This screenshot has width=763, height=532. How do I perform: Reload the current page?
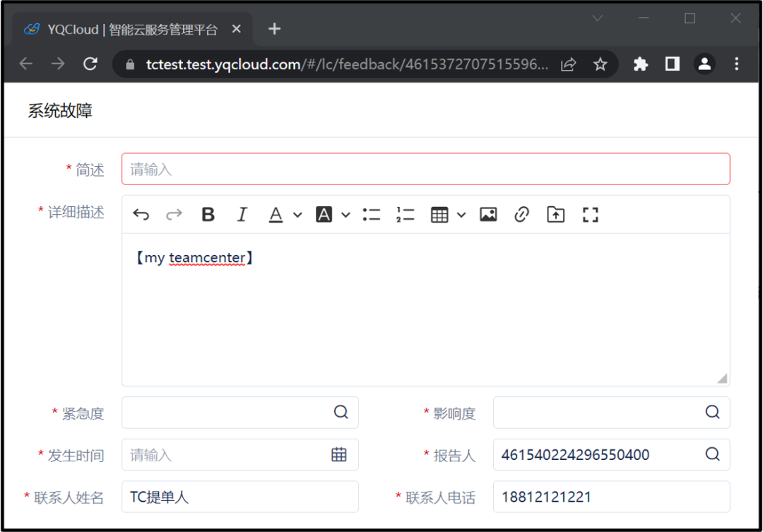90,64
